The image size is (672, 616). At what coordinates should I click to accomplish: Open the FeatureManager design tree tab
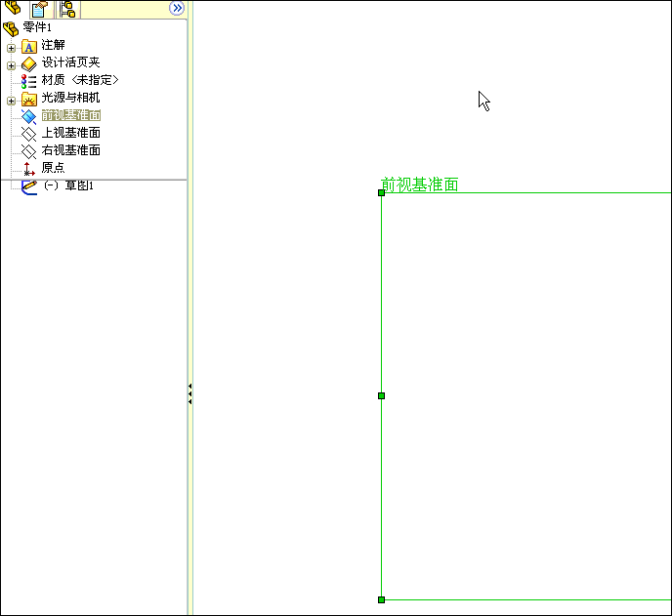pyautogui.click(x=13, y=8)
